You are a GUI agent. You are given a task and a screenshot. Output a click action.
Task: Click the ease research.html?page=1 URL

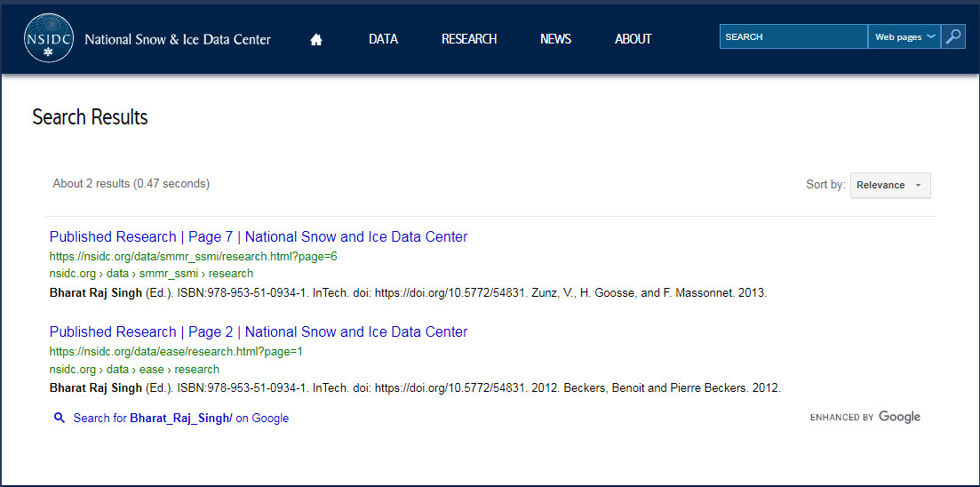(x=176, y=351)
